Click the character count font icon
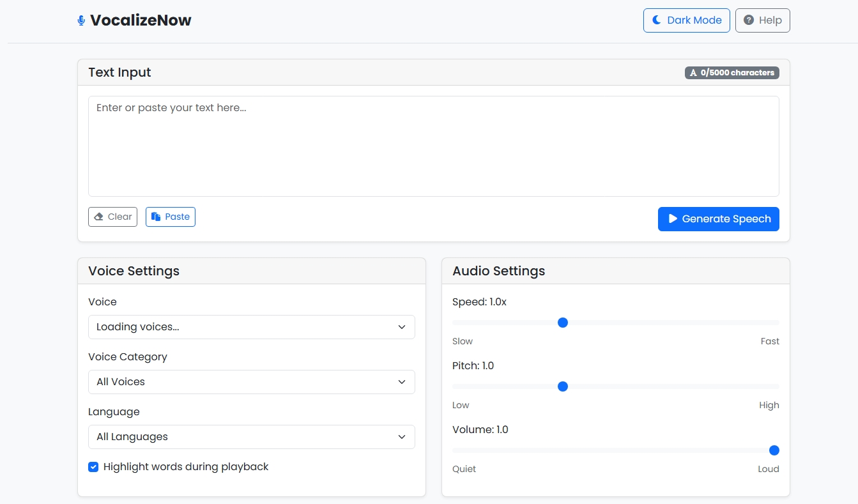Image resolution: width=858 pixels, height=504 pixels. tap(693, 73)
